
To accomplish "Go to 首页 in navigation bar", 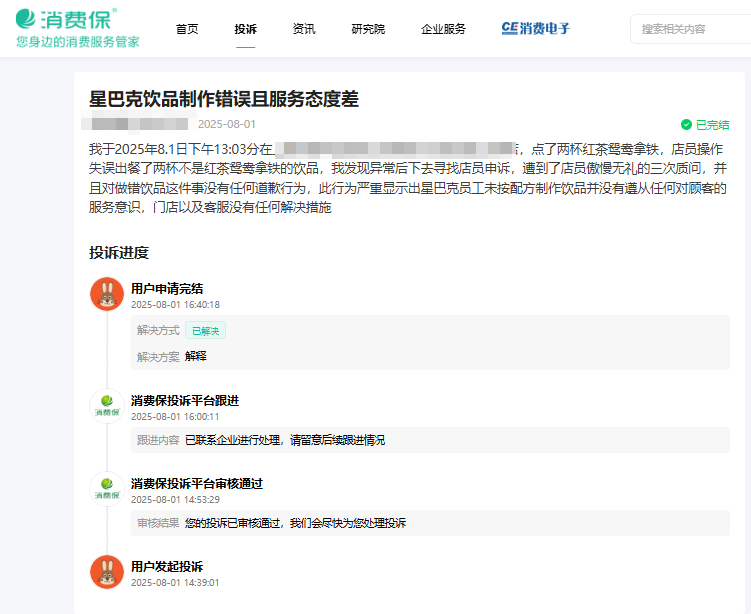I will [x=187, y=29].
